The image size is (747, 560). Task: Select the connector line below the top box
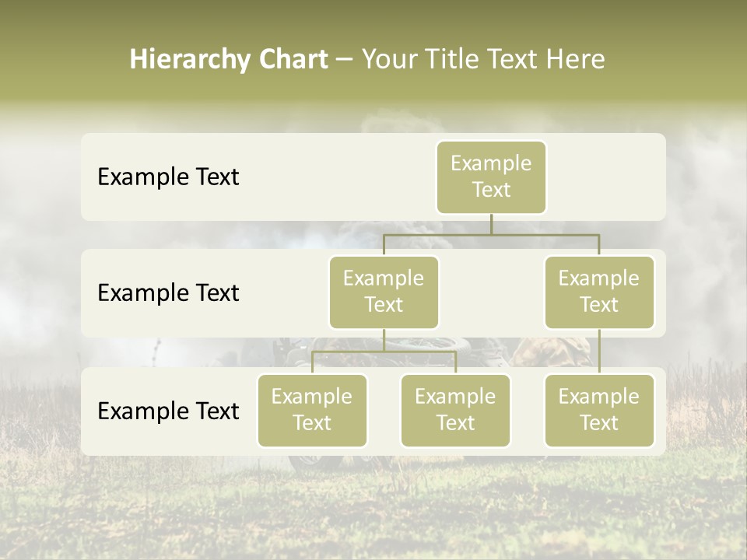pyautogui.click(x=491, y=224)
